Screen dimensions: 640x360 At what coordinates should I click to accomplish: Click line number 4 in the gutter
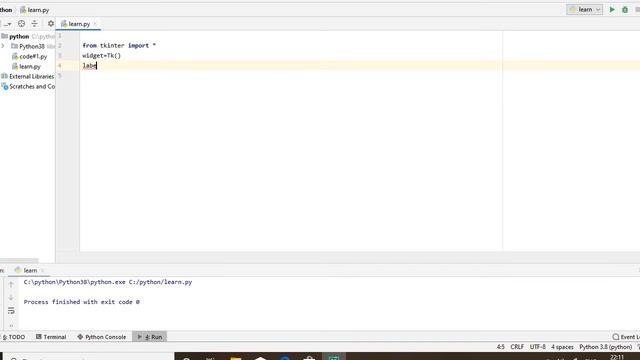60,66
